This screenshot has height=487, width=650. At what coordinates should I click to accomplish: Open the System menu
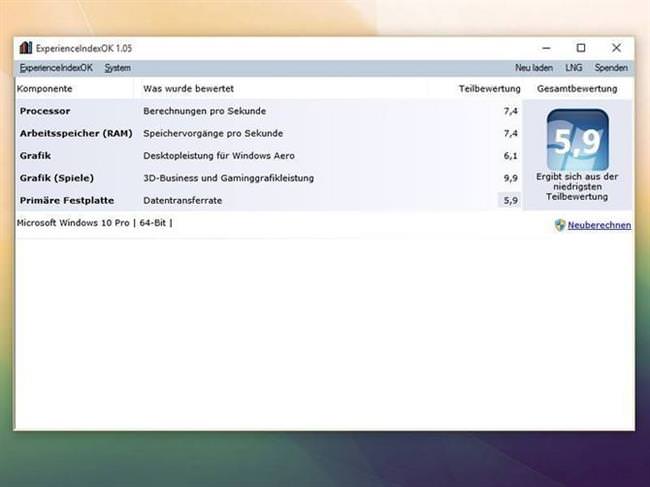(117, 68)
